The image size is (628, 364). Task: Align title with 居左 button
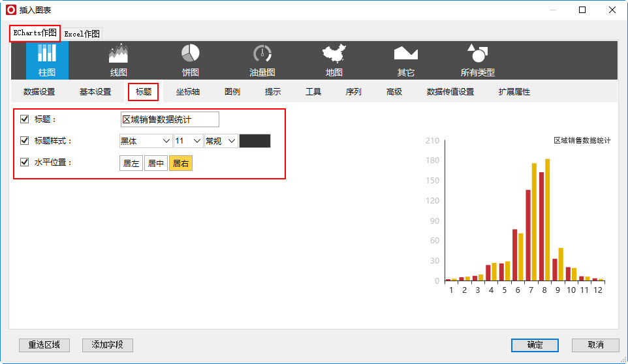131,163
